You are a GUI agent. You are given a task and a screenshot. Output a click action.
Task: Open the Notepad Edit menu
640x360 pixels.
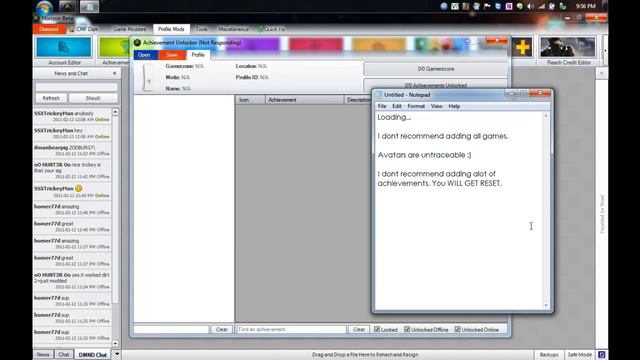(396, 106)
